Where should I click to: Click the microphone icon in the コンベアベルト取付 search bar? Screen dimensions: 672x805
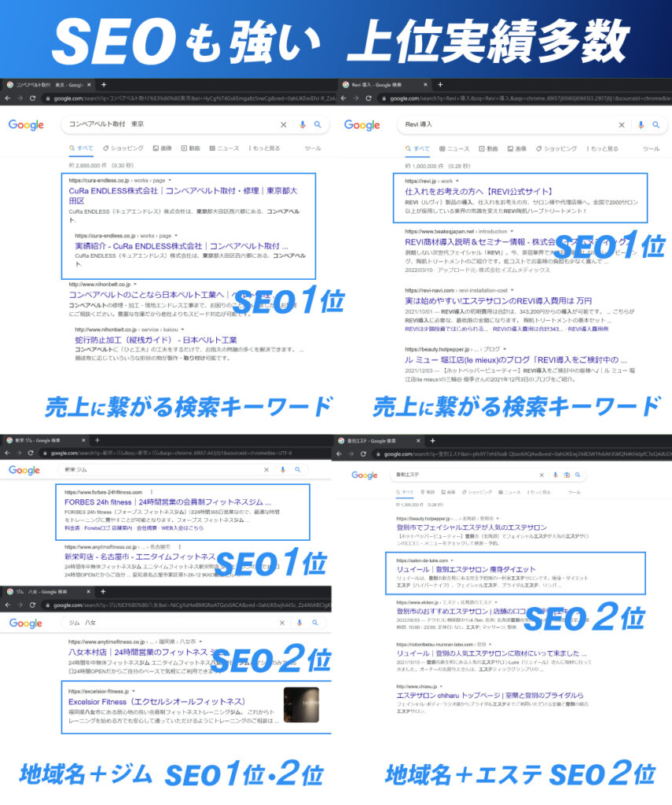click(x=303, y=123)
